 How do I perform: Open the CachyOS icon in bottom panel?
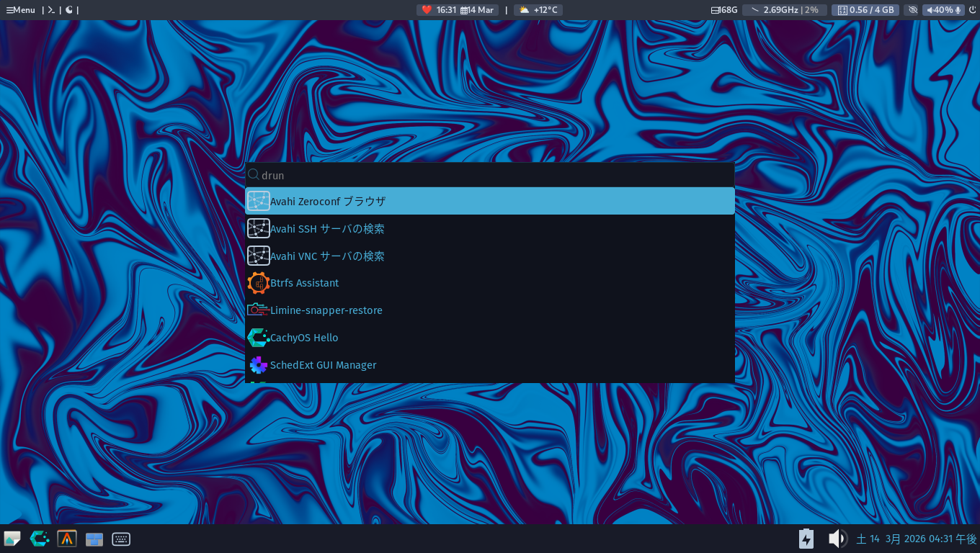[40, 539]
